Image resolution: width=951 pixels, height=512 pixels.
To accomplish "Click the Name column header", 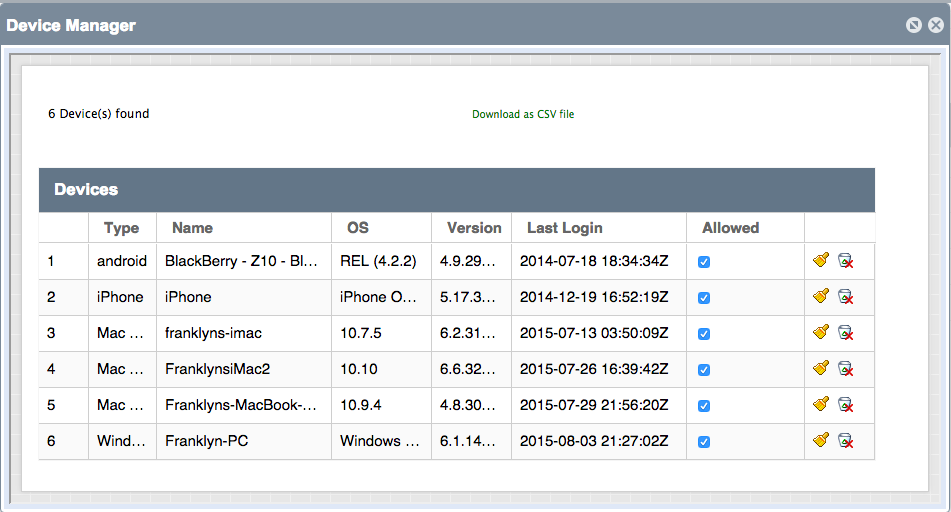I will point(244,227).
